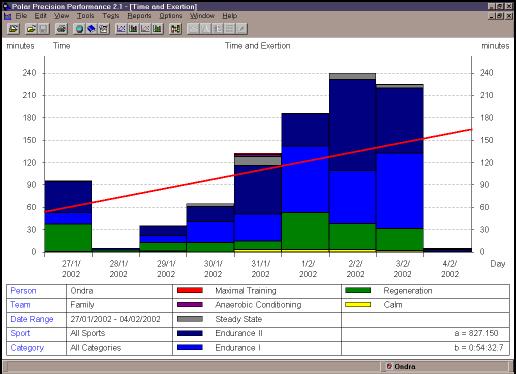Click the first line-chart report icon
This screenshot has height=374, width=516.
(x=121, y=29)
